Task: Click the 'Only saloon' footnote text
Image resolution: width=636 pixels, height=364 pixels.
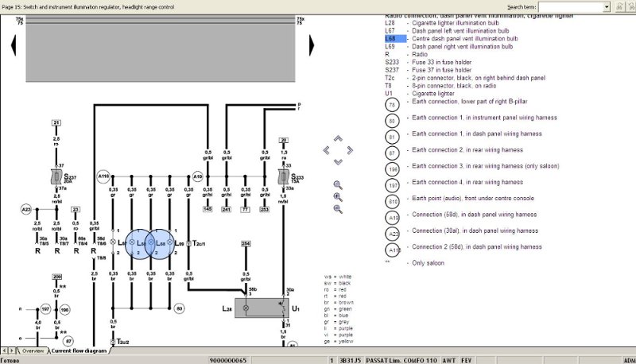Action: coord(428,262)
